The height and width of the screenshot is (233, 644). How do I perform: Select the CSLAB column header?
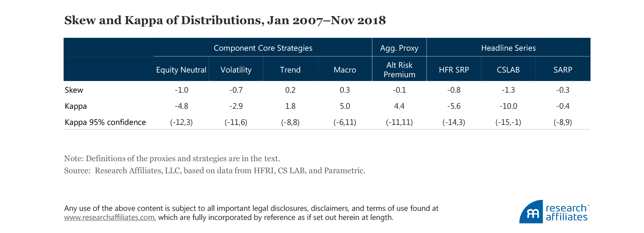coord(508,70)
